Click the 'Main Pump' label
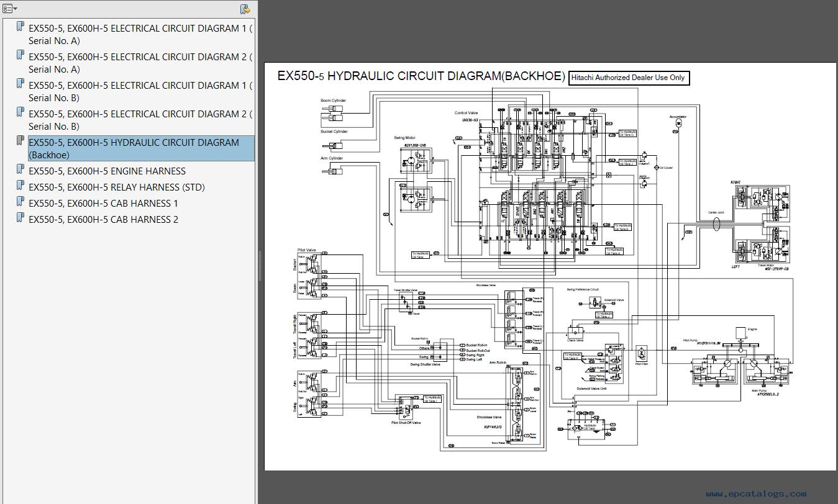Screen dimensions: 838x504 [x=758, y=390]
